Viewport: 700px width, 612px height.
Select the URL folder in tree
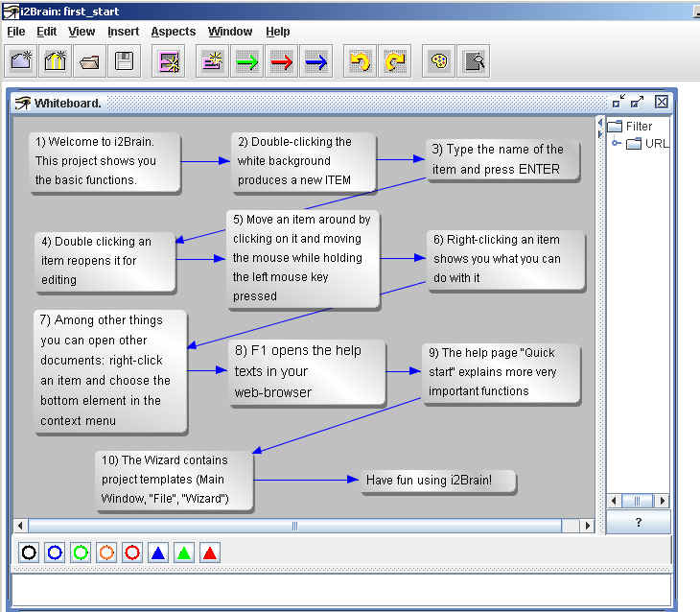648,143
